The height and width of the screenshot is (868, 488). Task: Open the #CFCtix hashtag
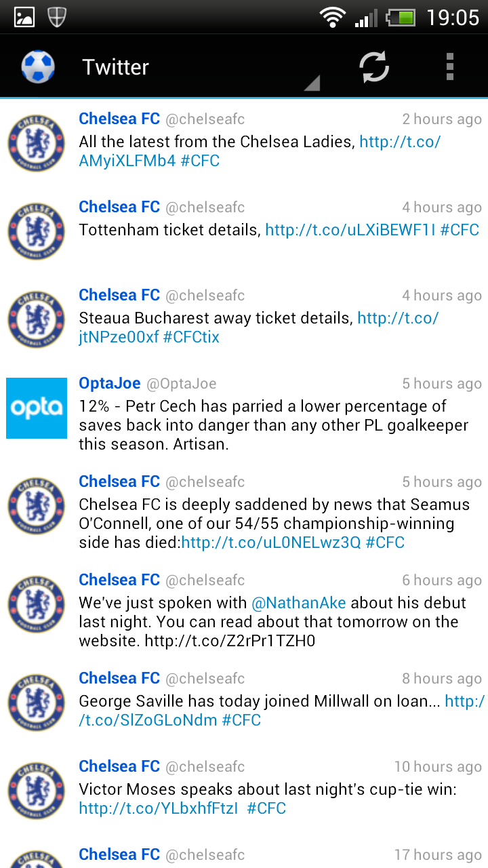pos(191,337)
